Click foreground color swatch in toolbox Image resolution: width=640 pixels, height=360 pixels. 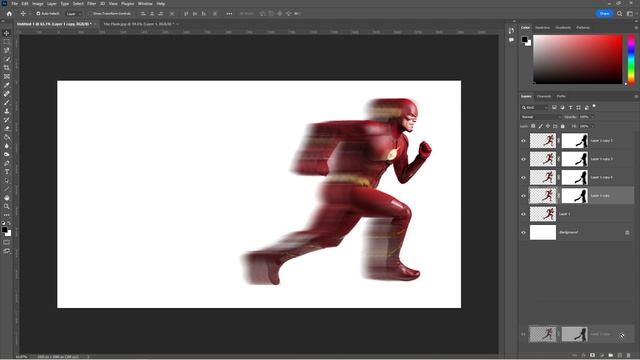pos(4,230)
